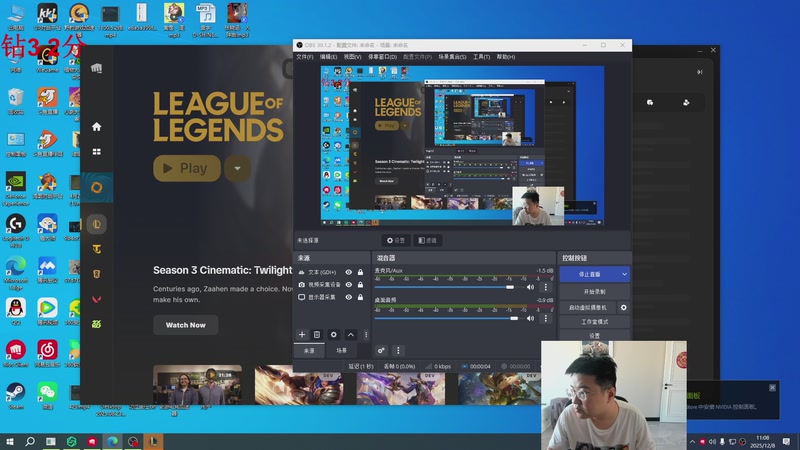Move the source up with the OBS arrow button
Viewport: 800px width, 450px height.
pos(351,335)
